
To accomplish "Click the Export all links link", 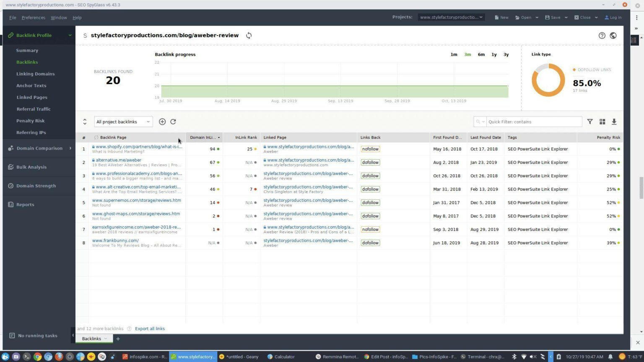I will pos(150,328).
